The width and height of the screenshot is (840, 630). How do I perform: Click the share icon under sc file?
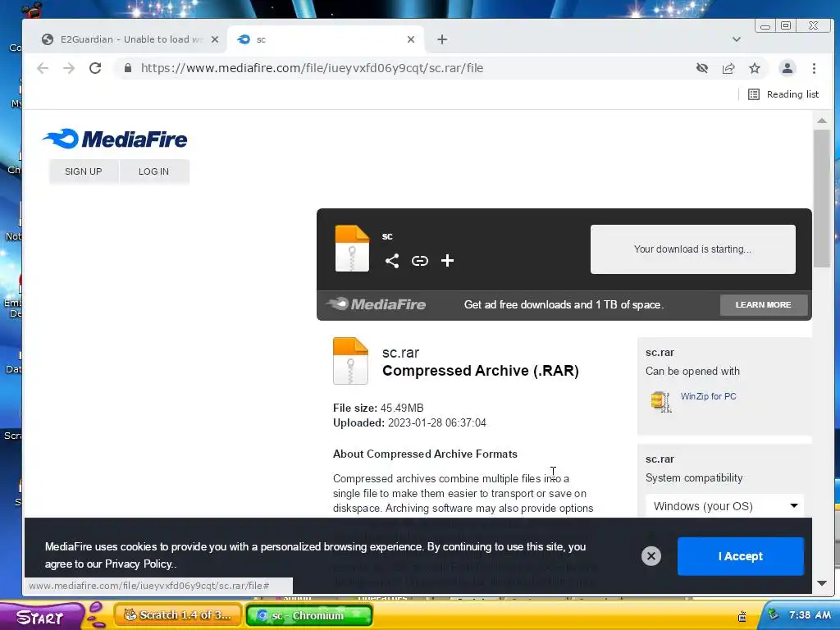pos(391,261)
